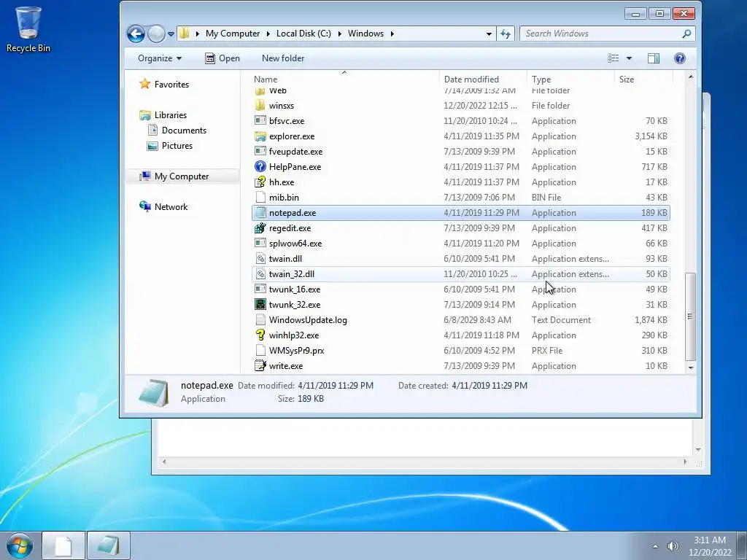Select twunk_32.exe icon
This screenshot has width=747, height=560.
tap(260, 304)
